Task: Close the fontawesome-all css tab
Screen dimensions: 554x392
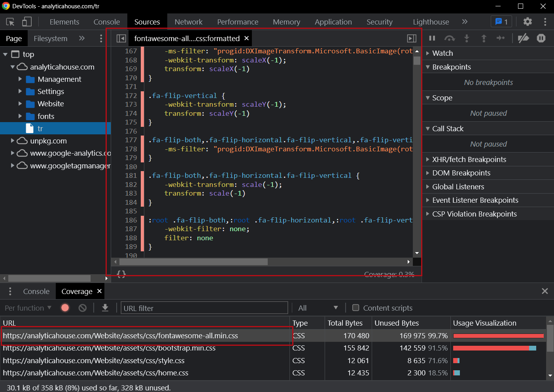Action: (x=246, y=38)
